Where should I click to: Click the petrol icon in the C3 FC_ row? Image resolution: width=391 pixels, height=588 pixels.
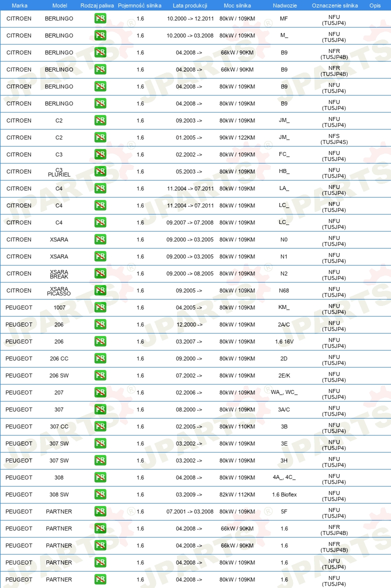pos(100,154)
